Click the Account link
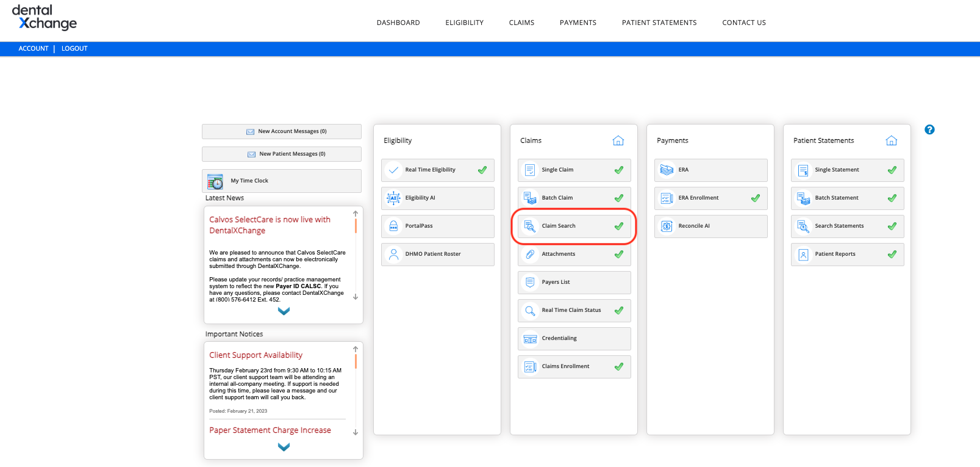The width and height of the screenshot is (980, 467). 34,48
